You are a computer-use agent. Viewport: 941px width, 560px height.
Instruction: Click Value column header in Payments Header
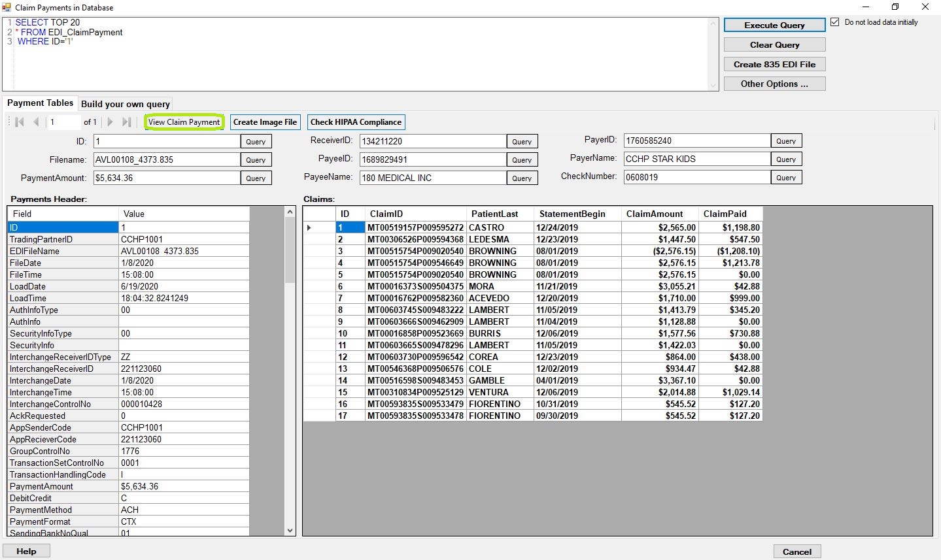point(184,214)
